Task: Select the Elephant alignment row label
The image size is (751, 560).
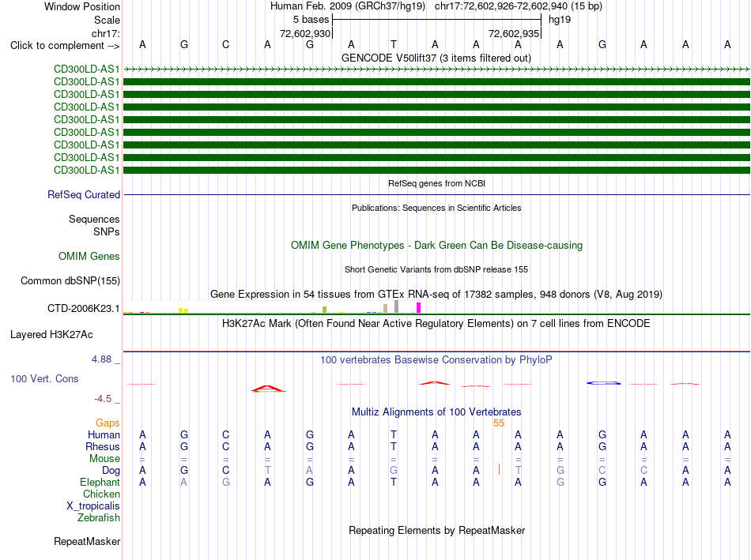Action: (100, 482)
